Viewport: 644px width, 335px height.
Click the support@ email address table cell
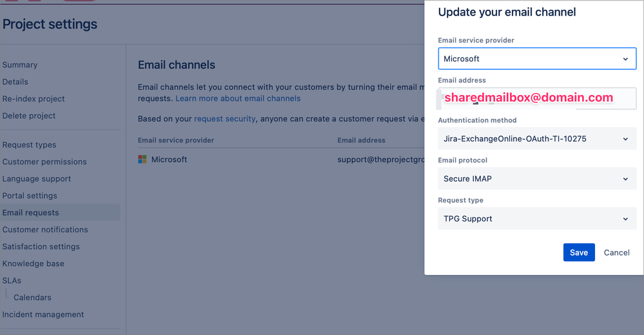(381, 159)
